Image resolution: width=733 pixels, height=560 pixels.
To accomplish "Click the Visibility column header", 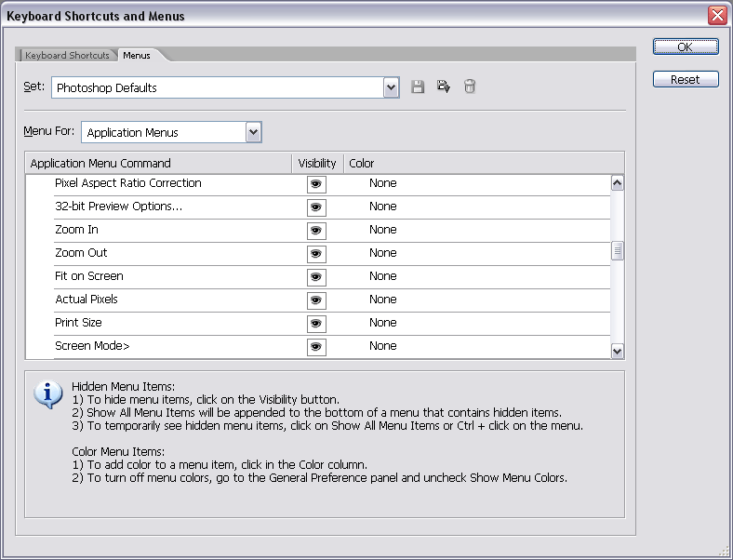I will point(317,163).
